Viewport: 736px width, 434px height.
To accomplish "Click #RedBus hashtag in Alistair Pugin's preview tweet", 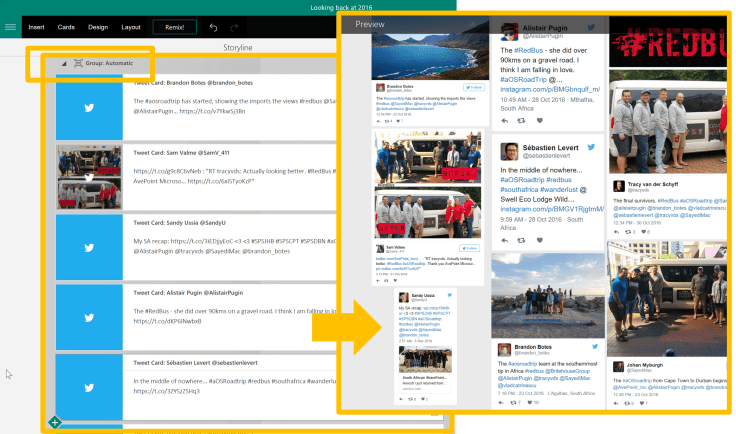I will point(530,50).
